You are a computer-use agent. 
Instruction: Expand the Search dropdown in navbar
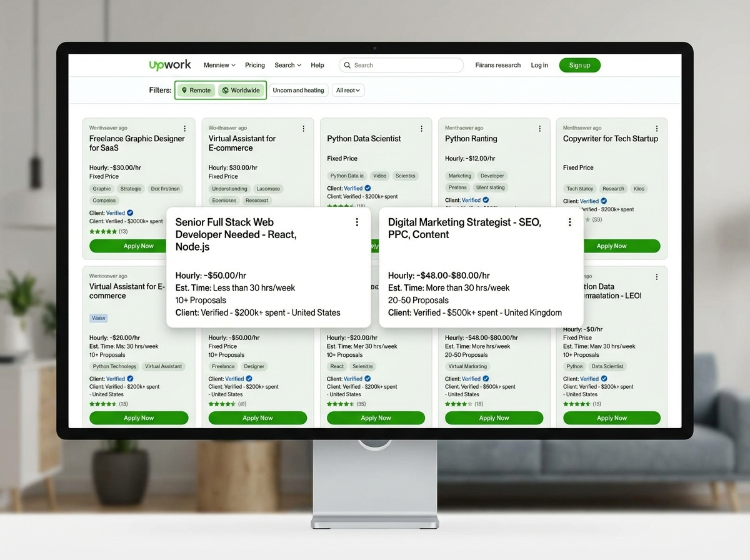point(287,65)
